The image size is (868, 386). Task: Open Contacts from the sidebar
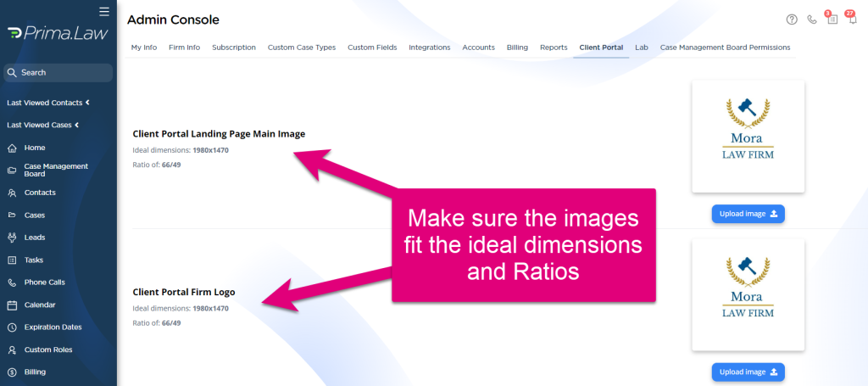(40, 193)
